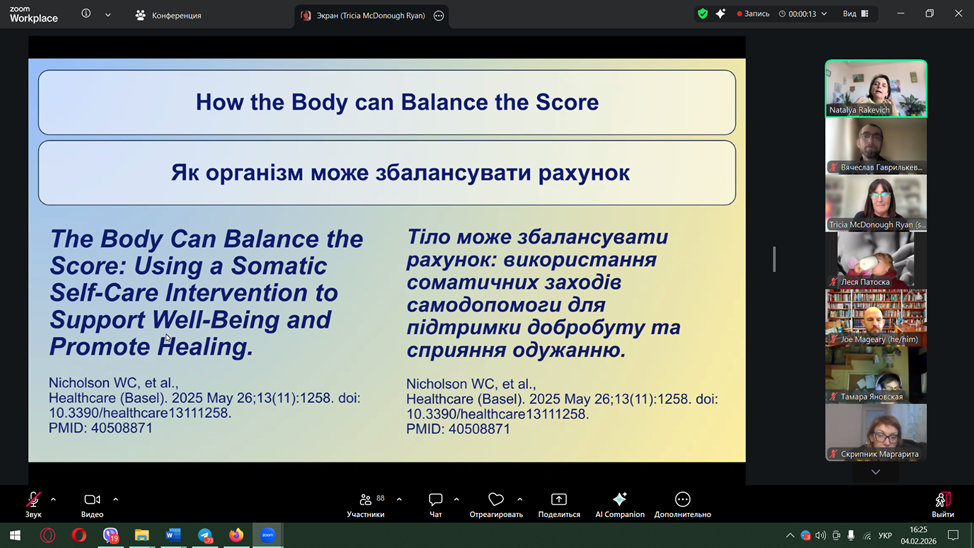Click the Отреагировать heart reaction icon

pyautogui.click(x=496, y=500)
